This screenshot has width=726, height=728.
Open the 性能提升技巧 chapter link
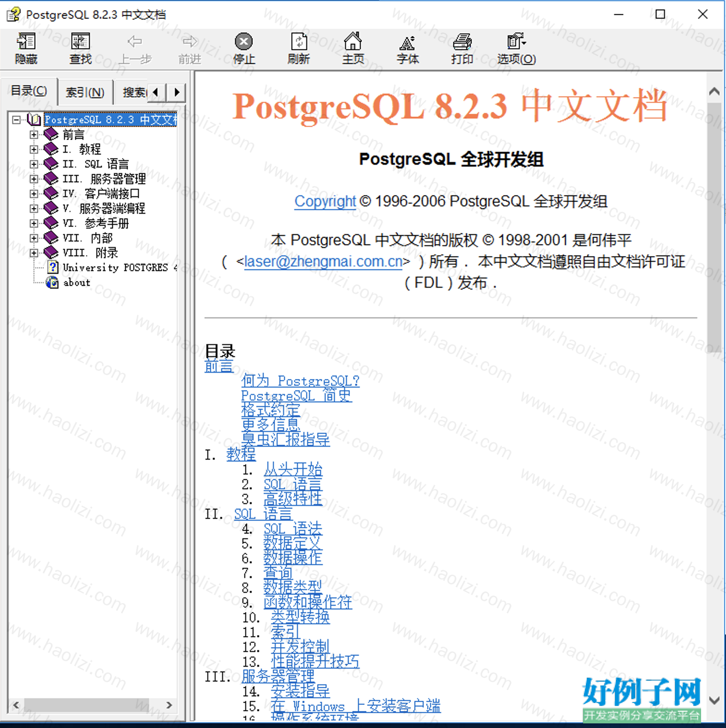tap(315, 662)
